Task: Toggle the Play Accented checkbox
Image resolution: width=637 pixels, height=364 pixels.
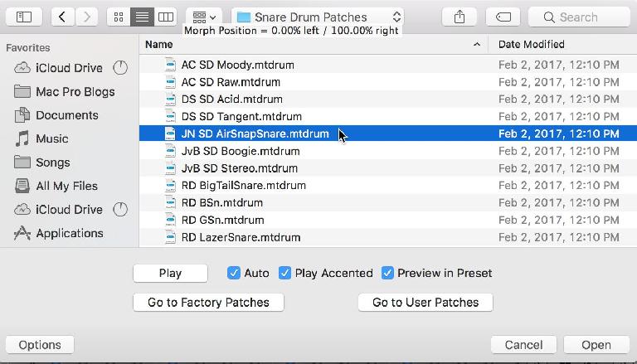Action: (x=284, y=273)
